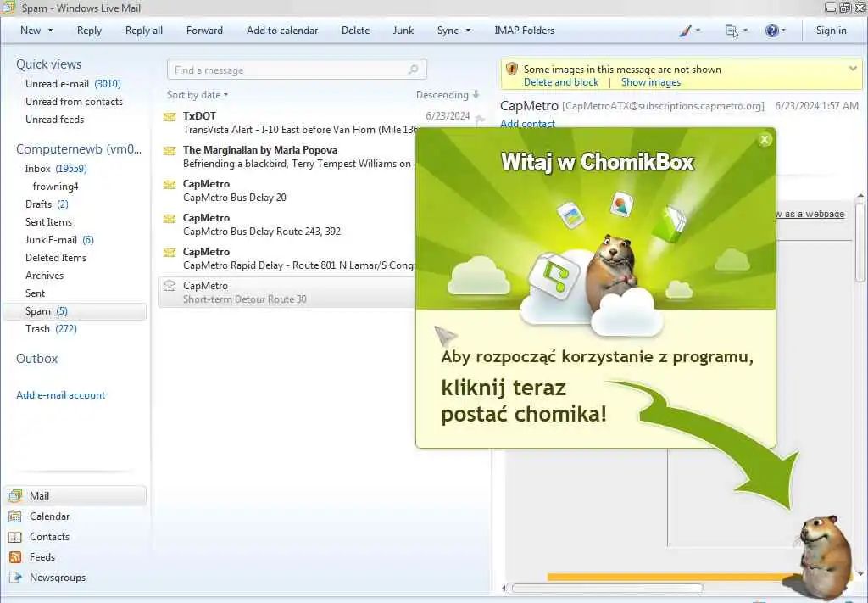Click the hamster character in bottom-right corner
The image size is (868, 603).
824,556
